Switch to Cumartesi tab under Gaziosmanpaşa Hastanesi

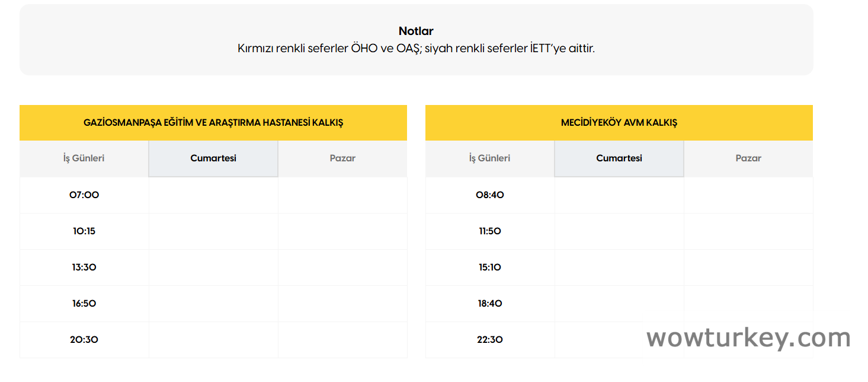pos(213,158)
